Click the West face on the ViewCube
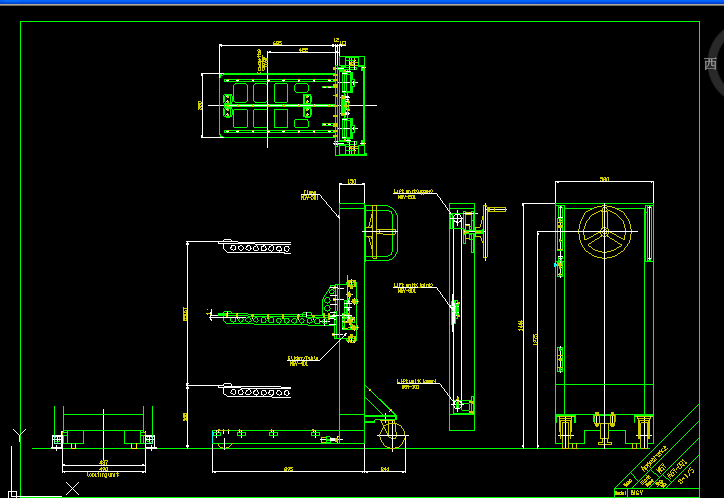 pos(710,64)
